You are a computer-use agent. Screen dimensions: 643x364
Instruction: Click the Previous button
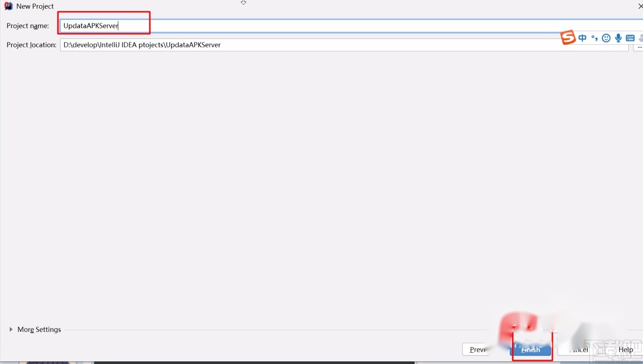(478, 349)
